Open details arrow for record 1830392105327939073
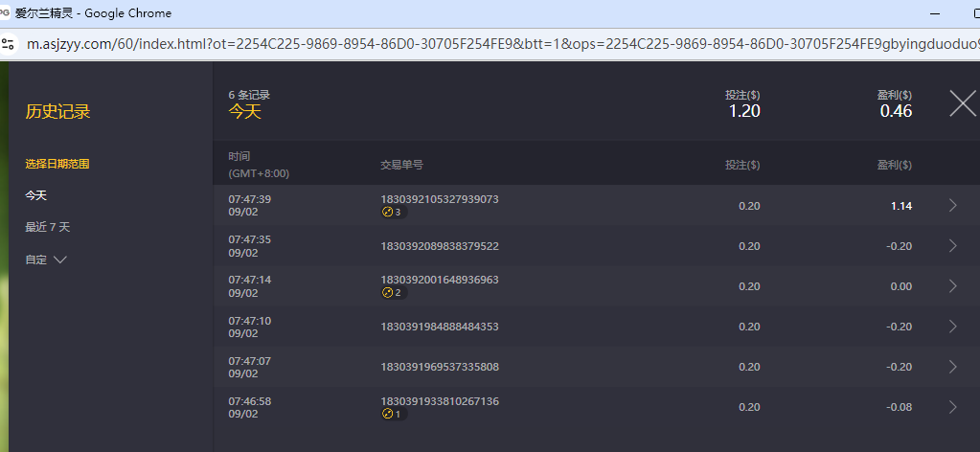This screenshot has width=980, height=452. coord(952,205)
